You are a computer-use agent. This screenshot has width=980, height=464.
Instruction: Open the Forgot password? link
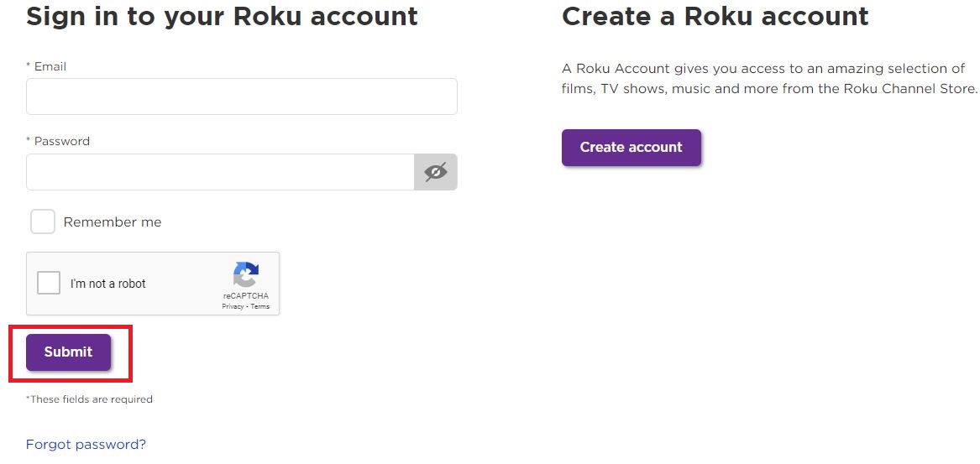click(x=86, y=445)
